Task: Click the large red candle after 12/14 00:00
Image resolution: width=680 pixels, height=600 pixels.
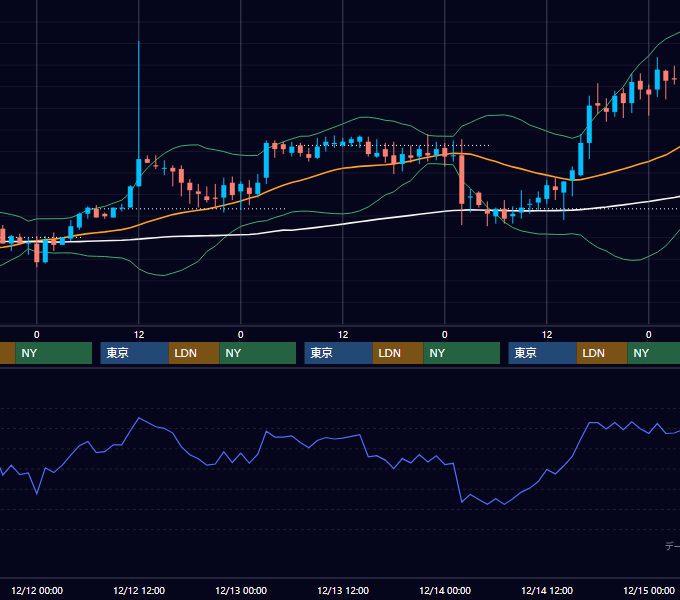Action: [x=462, y=179]
